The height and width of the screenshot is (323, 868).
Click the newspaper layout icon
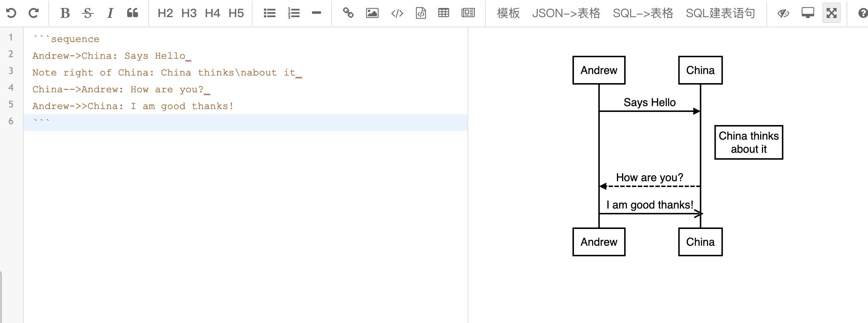coord(468,13)
